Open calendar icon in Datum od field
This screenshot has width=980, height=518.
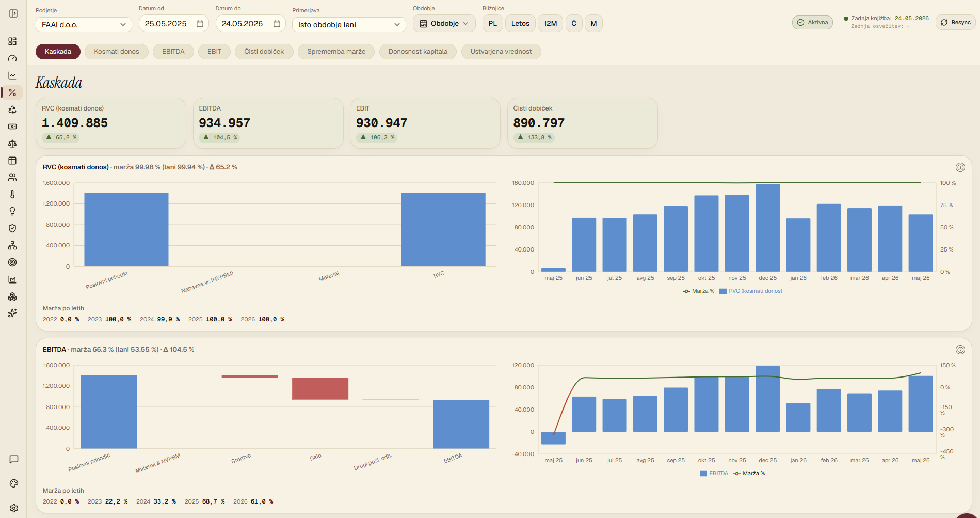[x=200, y=24]
